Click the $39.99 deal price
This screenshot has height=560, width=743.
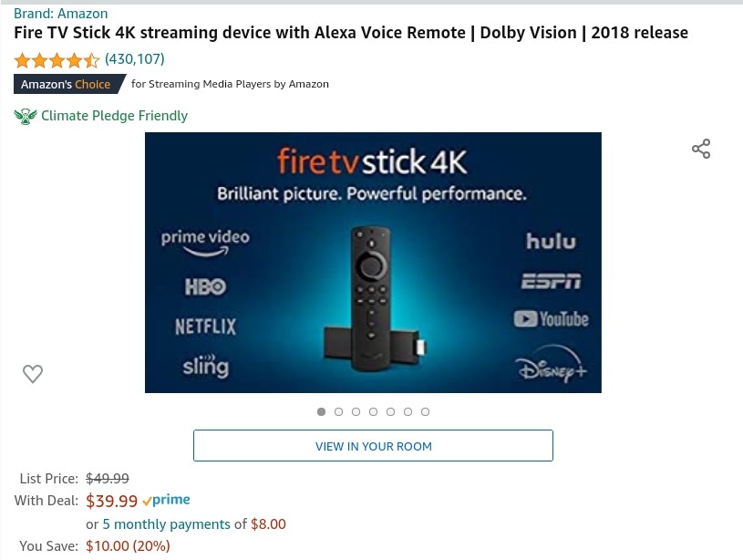112,501
